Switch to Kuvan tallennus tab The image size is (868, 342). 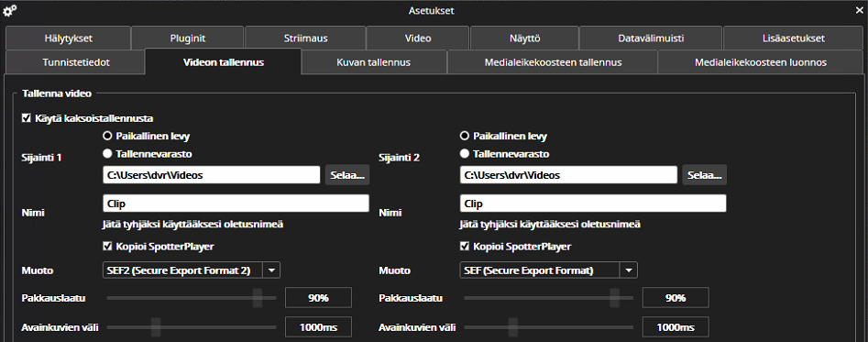click(x=374, y=62)
